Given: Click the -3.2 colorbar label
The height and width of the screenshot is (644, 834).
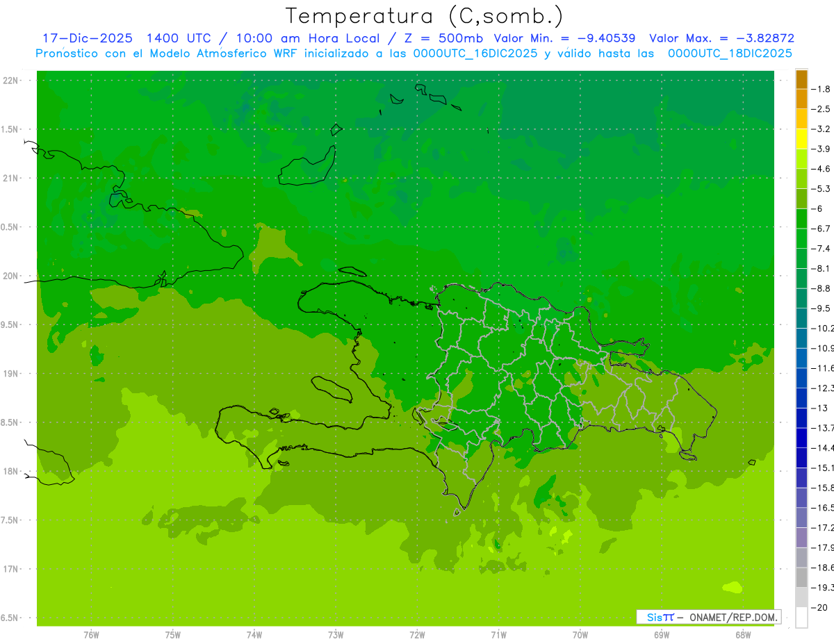Looking at the screenshot, I should [x=821, y=129].
